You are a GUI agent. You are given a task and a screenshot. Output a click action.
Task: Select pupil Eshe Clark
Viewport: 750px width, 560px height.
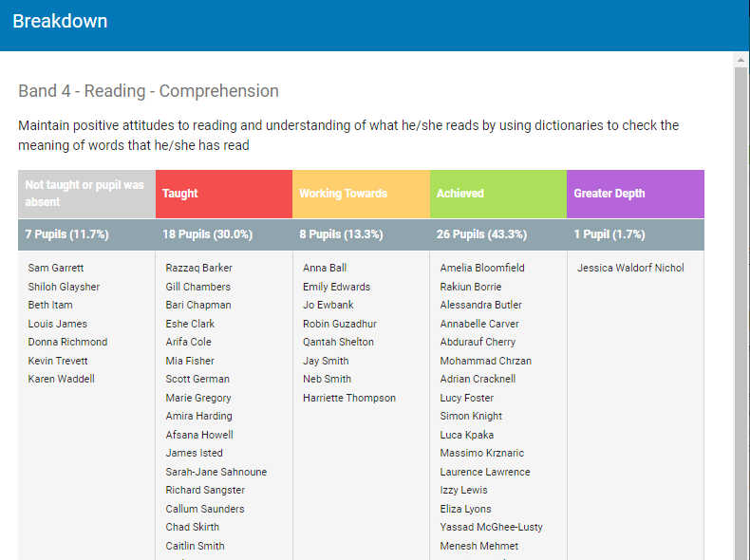click(x=190, y=324)
